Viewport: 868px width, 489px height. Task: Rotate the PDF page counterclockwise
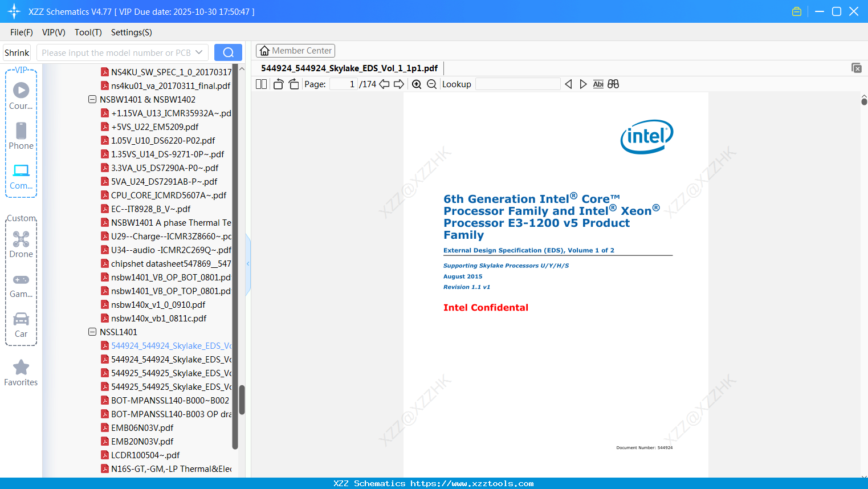[x=278, y=84]
